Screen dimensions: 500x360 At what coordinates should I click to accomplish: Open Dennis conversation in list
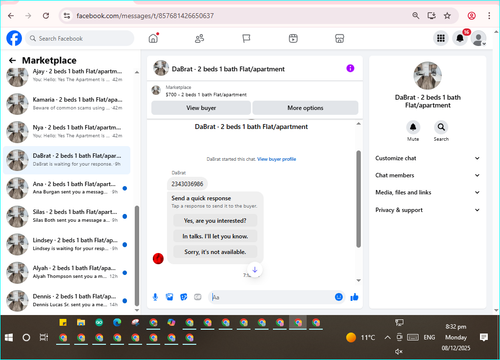67,300
